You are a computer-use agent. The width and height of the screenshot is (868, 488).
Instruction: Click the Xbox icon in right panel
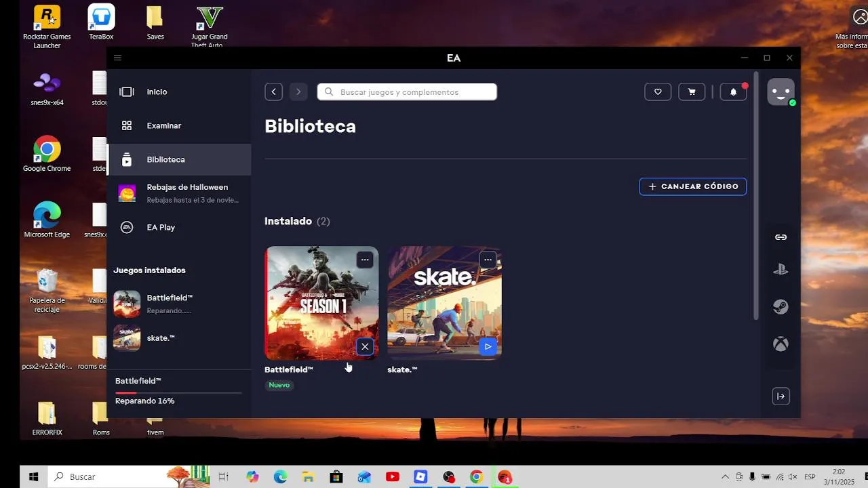[781, 344]
